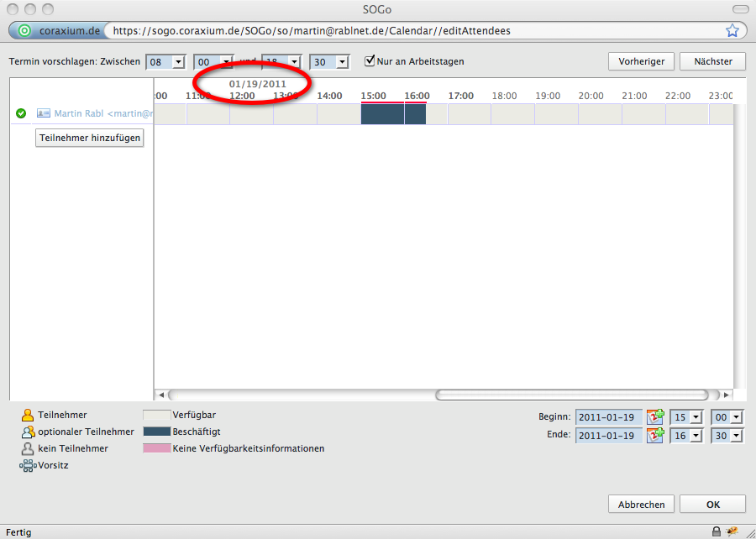Open calendar picker for Ende date
This screenshot has width=756, height=539.
click(x=655, y=435)
